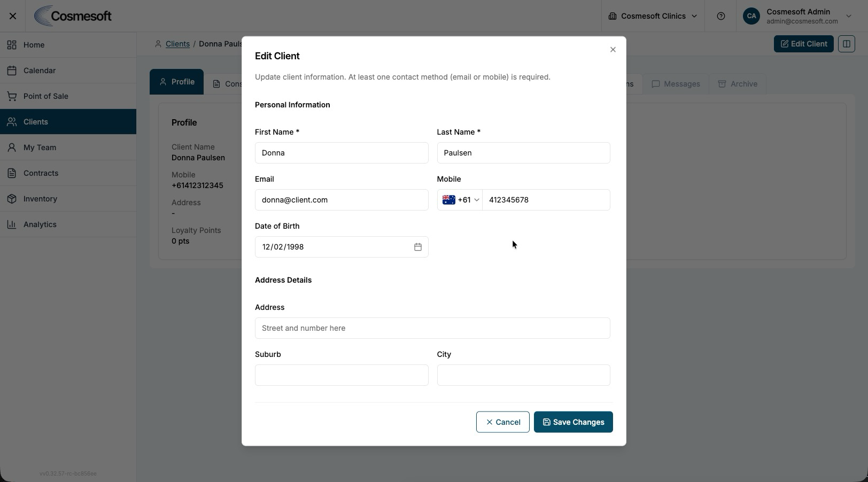Toggle the side panel layout icon

pyautogui.click(x=847, y=44)
